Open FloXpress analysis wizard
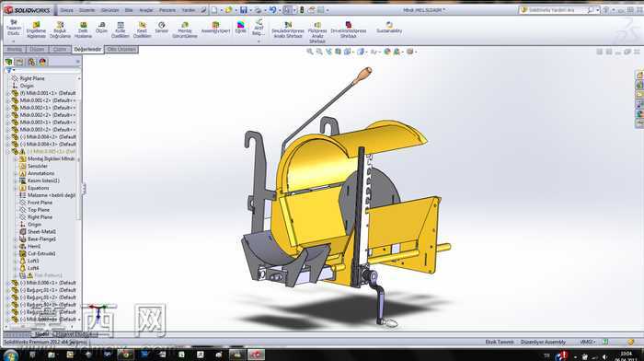The width and height of the screenshot is (644, 361). click(317, 32)
